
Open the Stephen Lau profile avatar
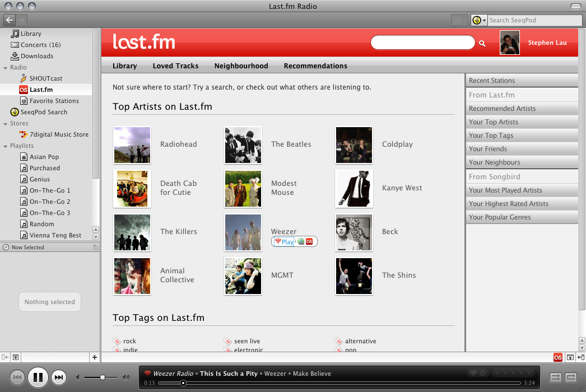[510, 43]
